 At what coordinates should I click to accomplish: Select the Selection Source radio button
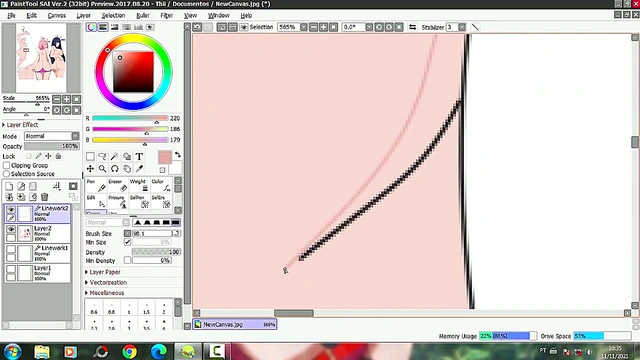point(7,174)
